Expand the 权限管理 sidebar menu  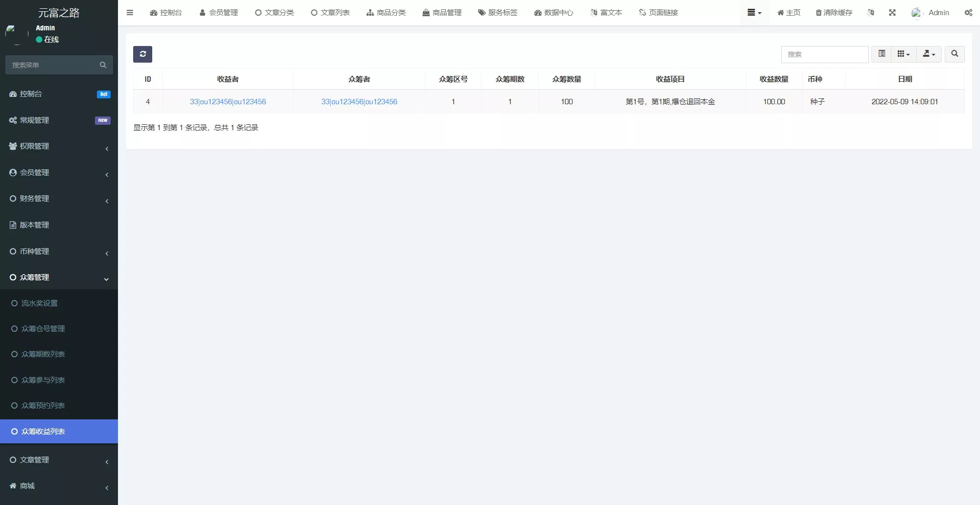point(59,146)
